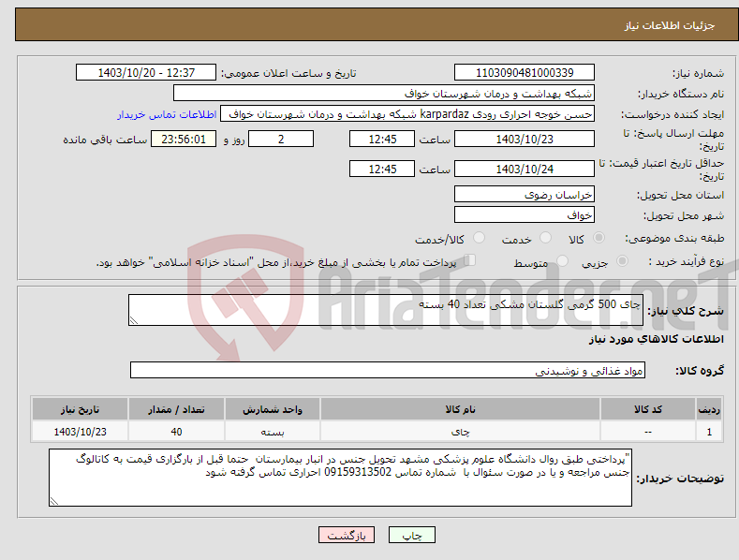Click the بازگشت (back) button

pos(347,535)
